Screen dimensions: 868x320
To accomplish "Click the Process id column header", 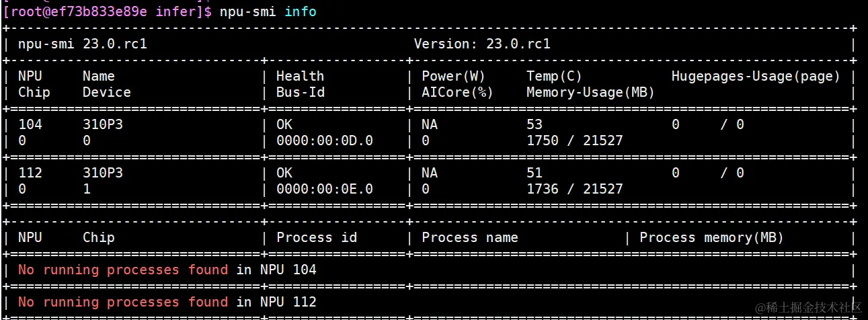I will (317, 237).
